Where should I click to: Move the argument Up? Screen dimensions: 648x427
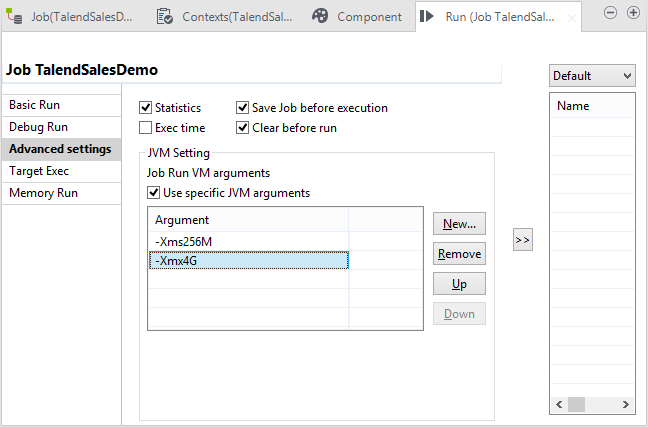pyautogui.click(x=459, y=284)
